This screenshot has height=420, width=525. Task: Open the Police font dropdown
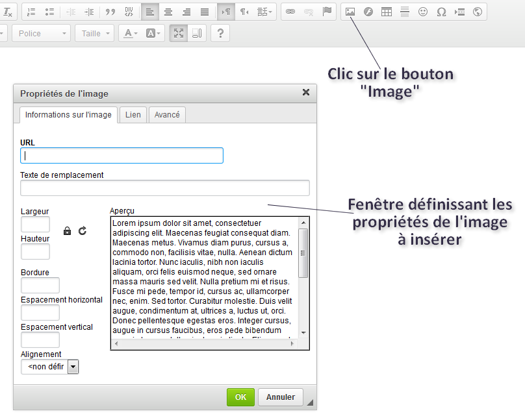[40, 33]
